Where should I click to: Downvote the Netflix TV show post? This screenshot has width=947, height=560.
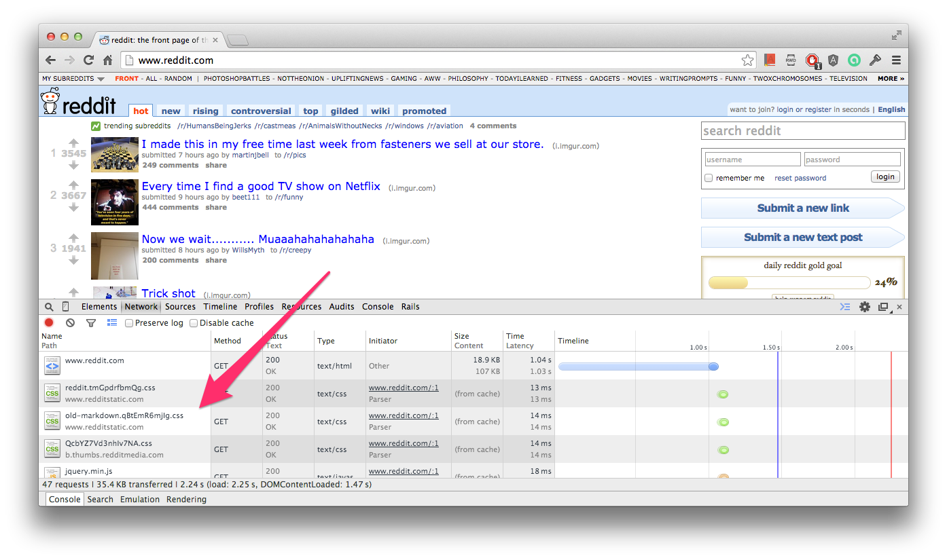[74, 207]
